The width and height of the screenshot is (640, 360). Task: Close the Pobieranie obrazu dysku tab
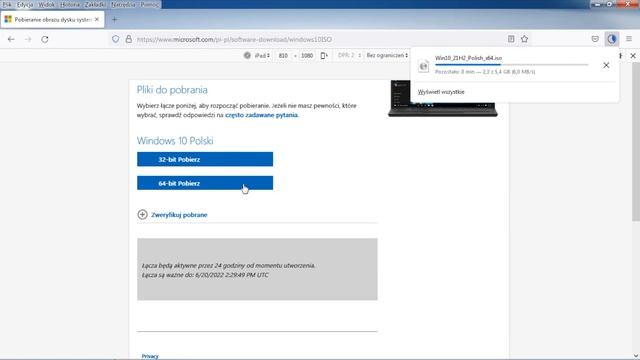coord(97,19)
